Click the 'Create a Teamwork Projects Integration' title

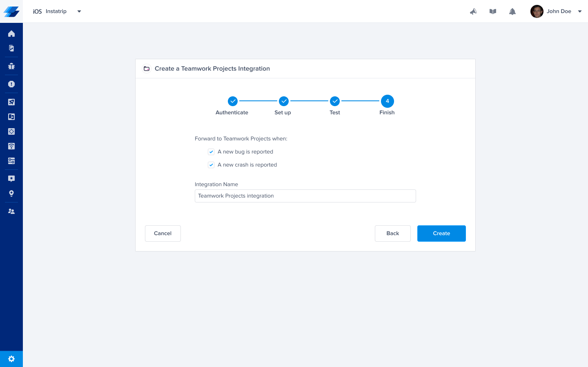tap(212, 69)
